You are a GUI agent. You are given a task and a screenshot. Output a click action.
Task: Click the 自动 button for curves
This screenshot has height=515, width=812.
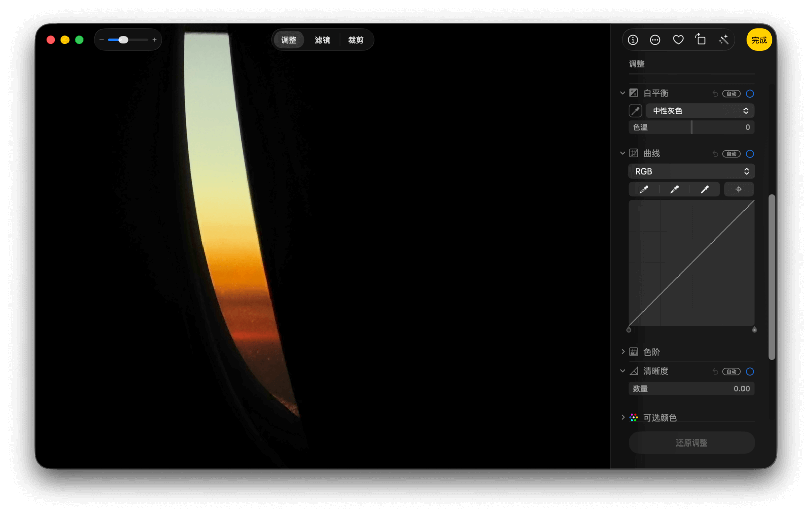click(x=731, y=154)
